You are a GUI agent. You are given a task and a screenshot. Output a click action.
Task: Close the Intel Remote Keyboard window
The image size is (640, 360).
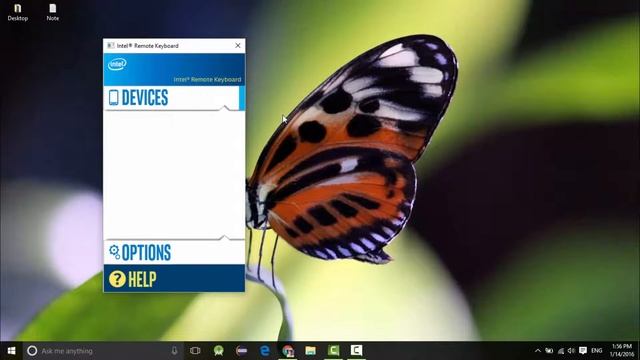(x=238, y=46)
